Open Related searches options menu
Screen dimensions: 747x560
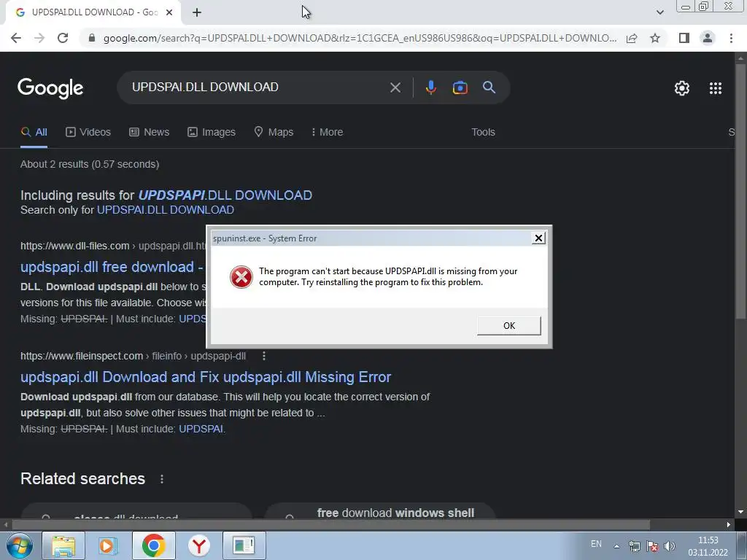(x=162, y=479)
